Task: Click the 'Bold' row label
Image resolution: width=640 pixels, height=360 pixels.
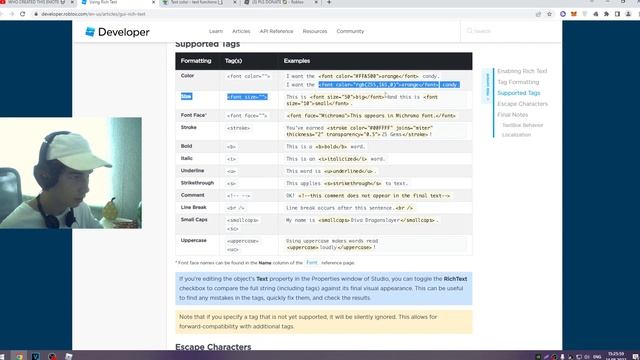Action: pos(186,146)
